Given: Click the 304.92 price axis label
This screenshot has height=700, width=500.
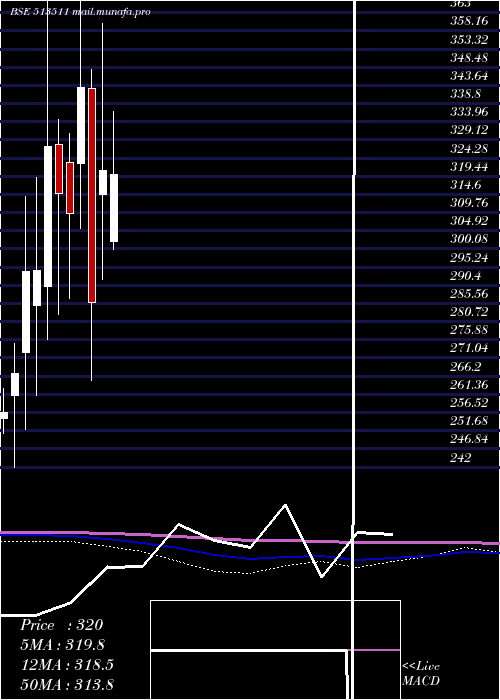Looking at the screenshot, I should [469, 221].
